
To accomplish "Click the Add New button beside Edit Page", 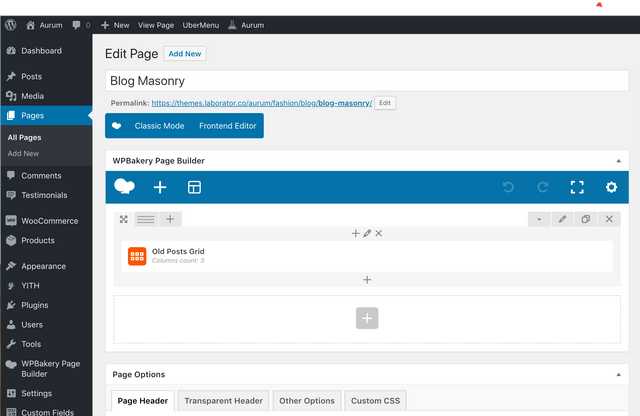I will (x=185, y=53).
